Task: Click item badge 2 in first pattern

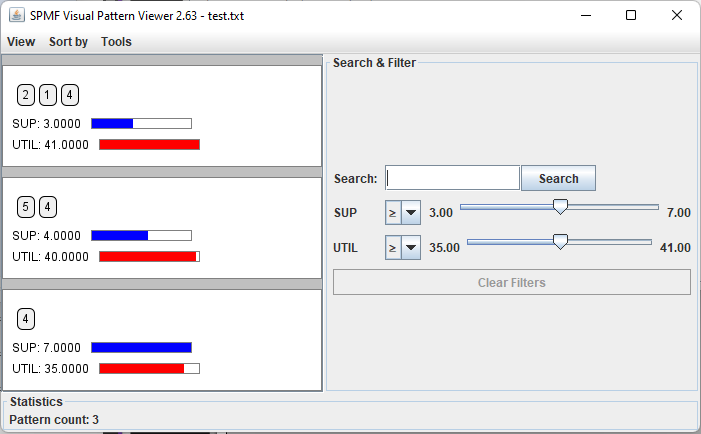Action: click(x=26, y=95)
